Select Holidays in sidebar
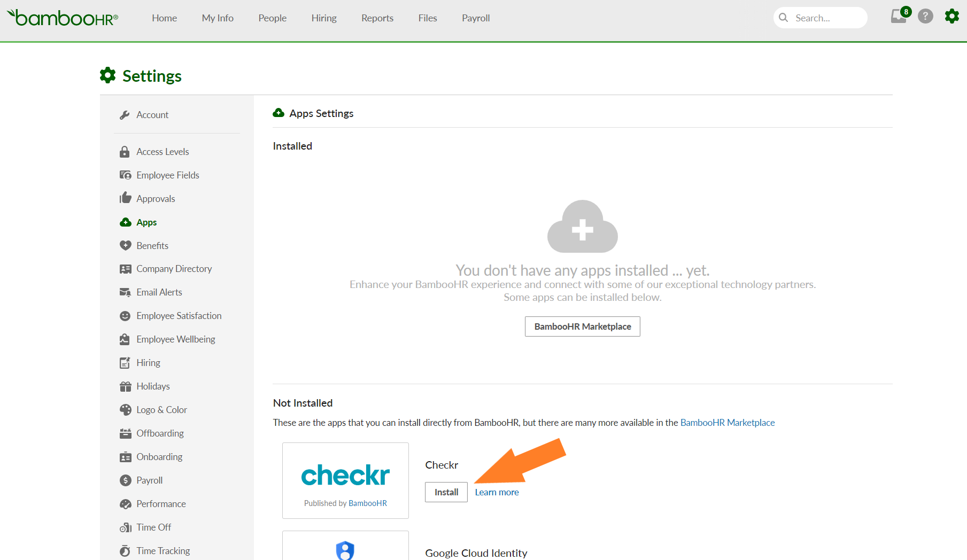 tap(153, 386)
